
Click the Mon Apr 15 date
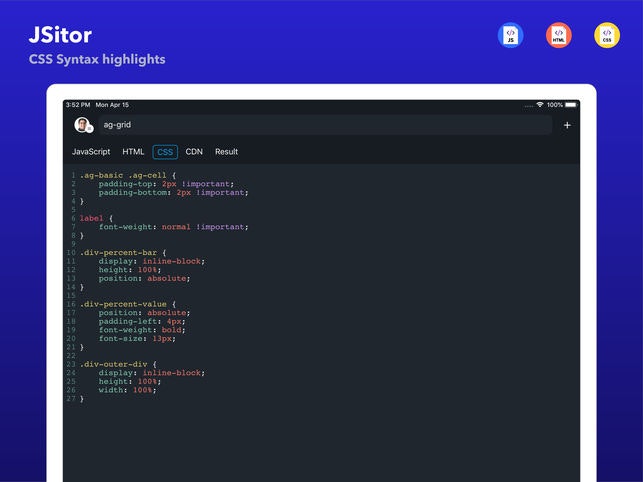point(112,105)
